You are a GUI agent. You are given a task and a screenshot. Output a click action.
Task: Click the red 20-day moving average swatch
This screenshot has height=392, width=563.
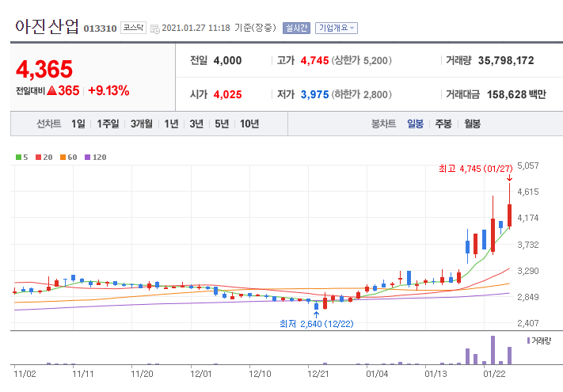tap(39, 158)
